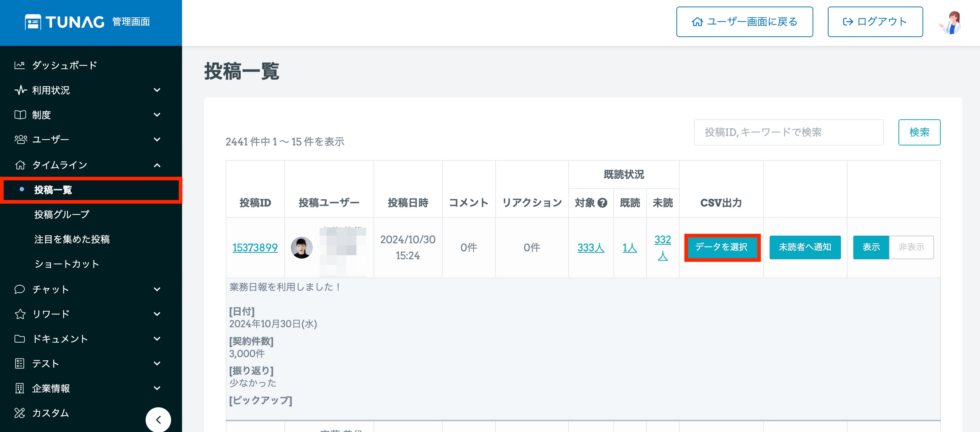Select 投稿一覧 in the sidebar
The image size is (980, 432).
pyautogui.click(x=91, y=190)
